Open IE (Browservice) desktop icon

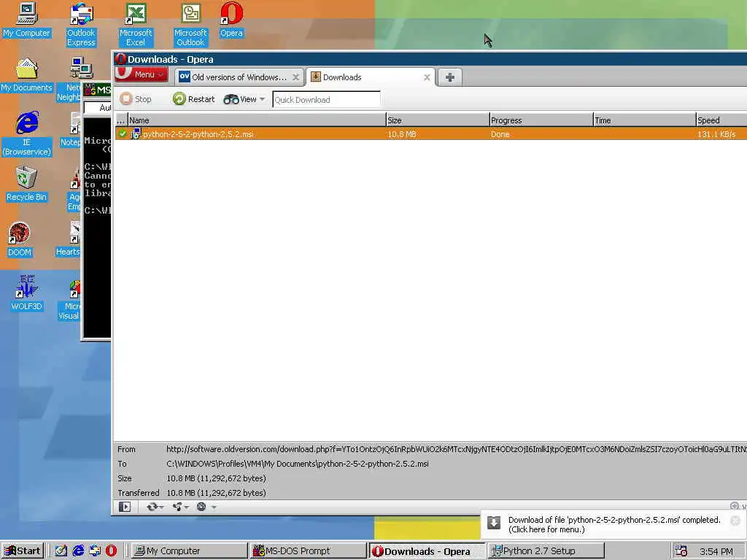click(x=27, y=133)
